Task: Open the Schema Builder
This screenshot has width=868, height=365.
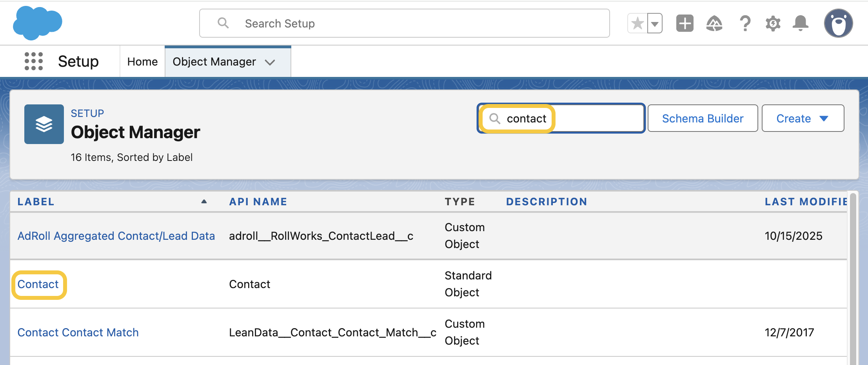Action: coord(702,118)
